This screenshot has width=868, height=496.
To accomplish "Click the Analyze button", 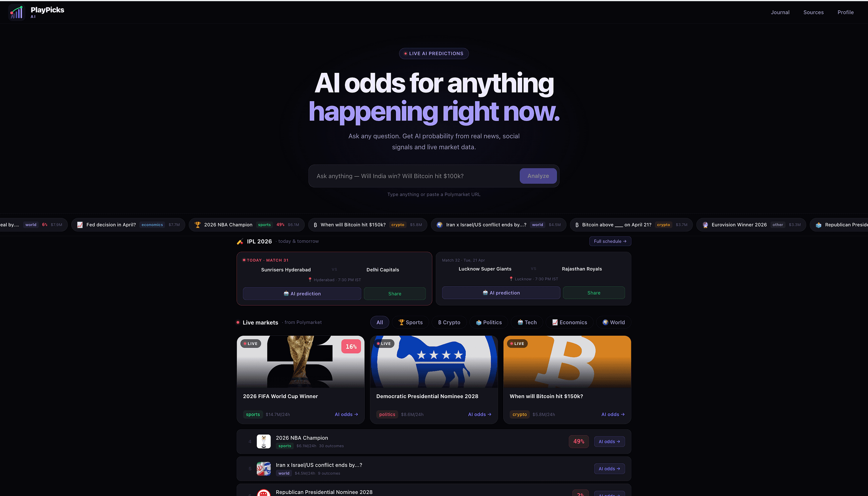I will click(x=538, y=176).
